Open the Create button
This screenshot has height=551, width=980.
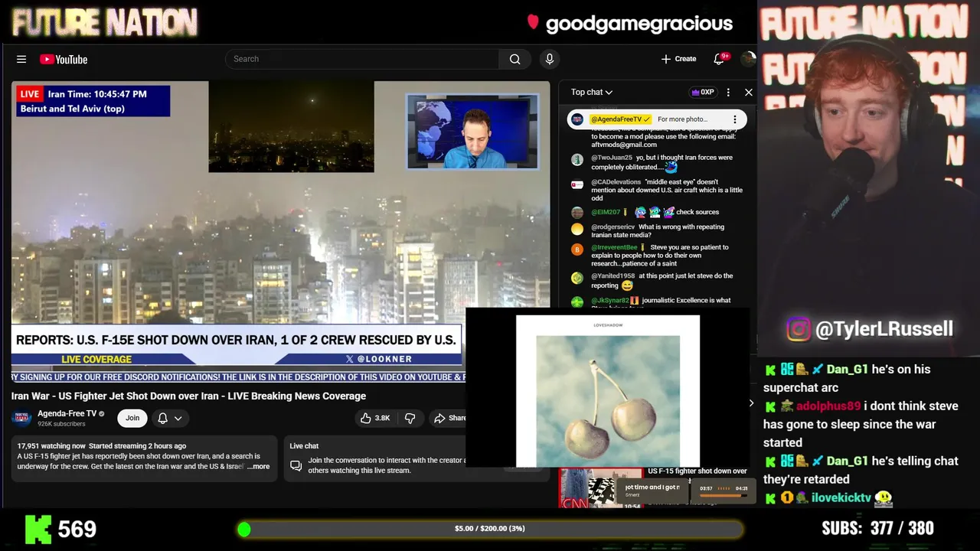pos(678,59)
